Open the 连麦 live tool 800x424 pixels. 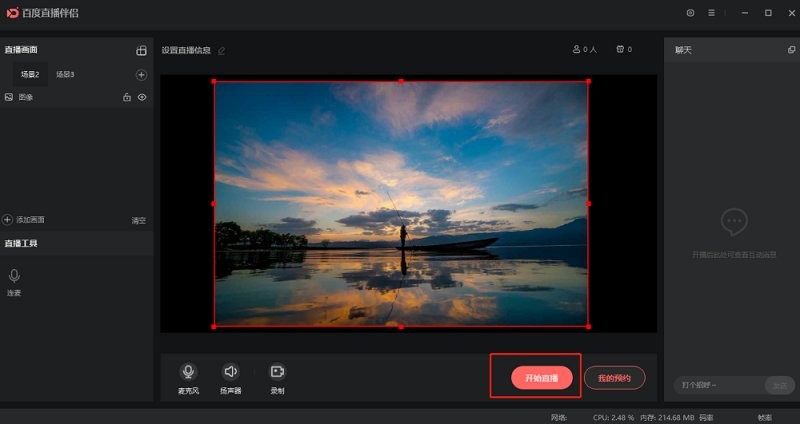(x=14, y=276)
